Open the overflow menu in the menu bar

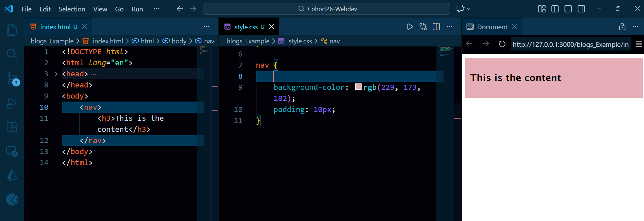[156, 9]
